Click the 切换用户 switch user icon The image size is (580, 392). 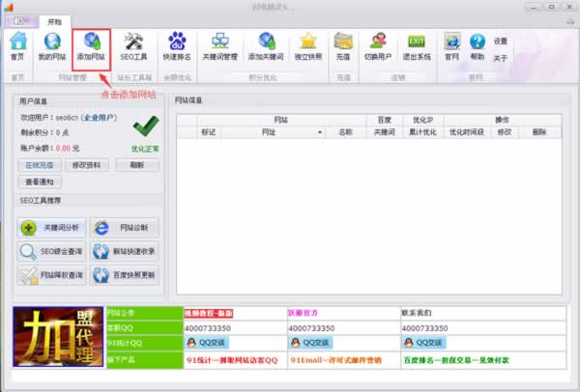(x=379, y=45)
